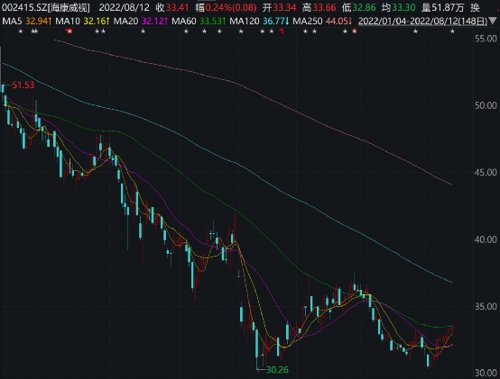Click the 51.53 high price label

pos(23,85)
